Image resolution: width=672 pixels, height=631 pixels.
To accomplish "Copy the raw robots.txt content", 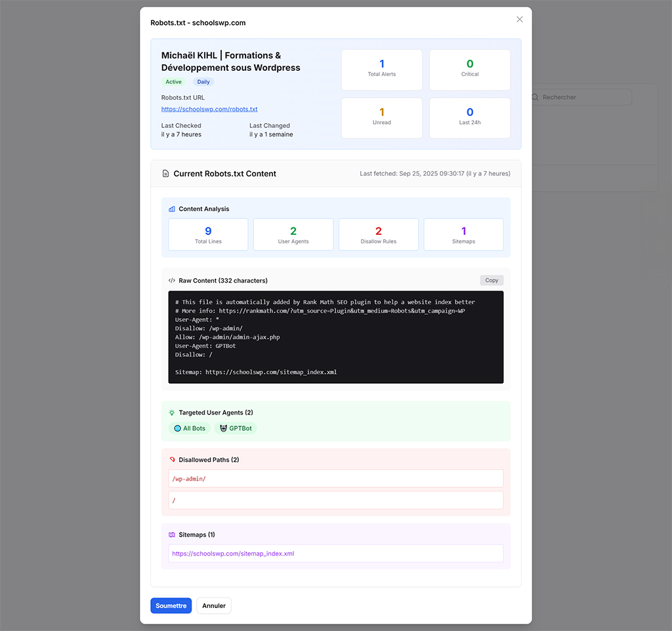I will [492, 280].
